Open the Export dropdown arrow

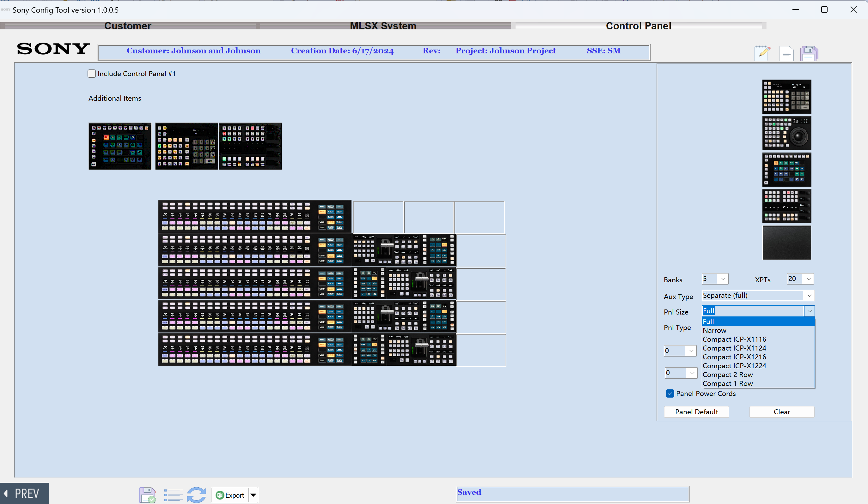(253, 495)
